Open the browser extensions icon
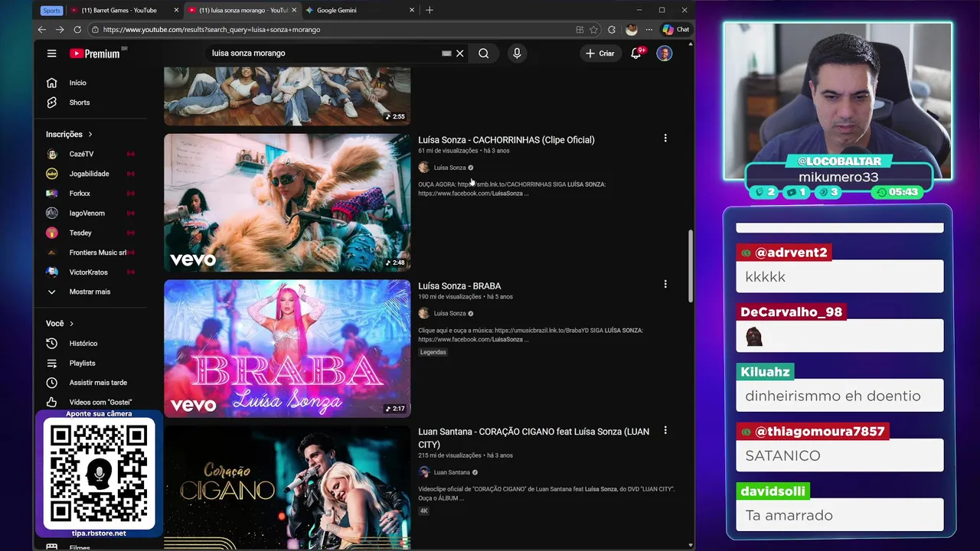 612,30
